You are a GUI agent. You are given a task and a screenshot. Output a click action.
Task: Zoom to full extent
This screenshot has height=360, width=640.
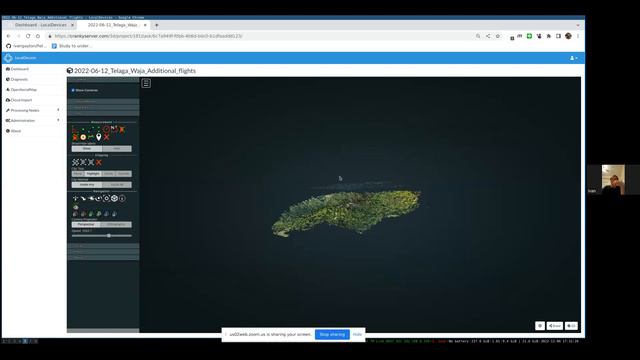tap(107, 198)
